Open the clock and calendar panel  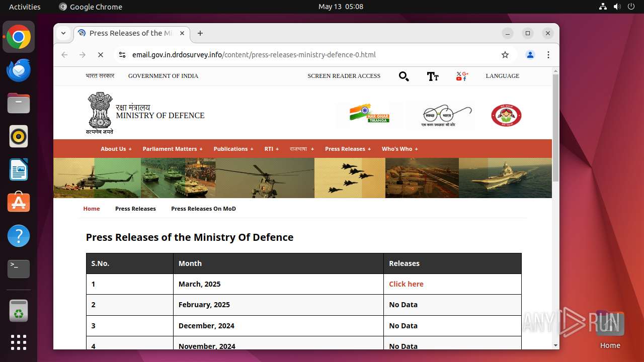pos(341,7)
